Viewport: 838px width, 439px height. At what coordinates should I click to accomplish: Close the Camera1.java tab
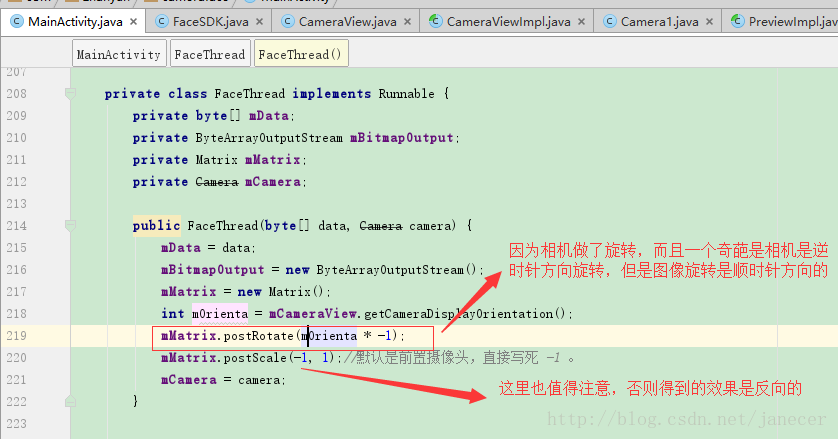709,22
